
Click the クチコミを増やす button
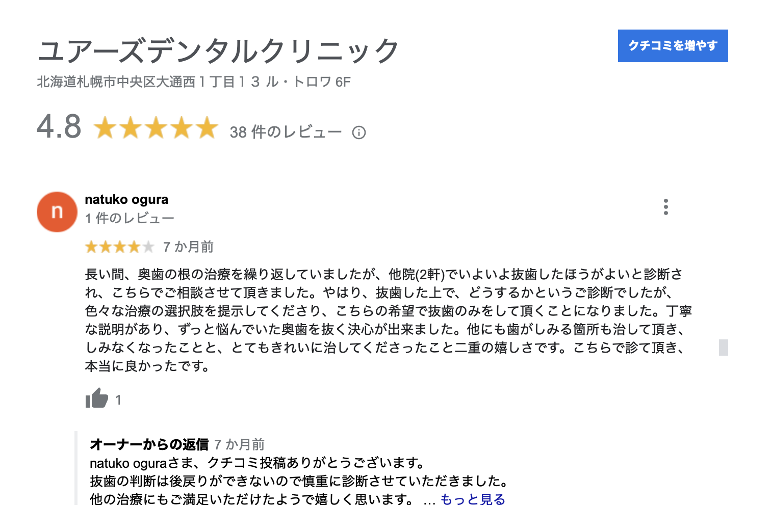[673, 46]
